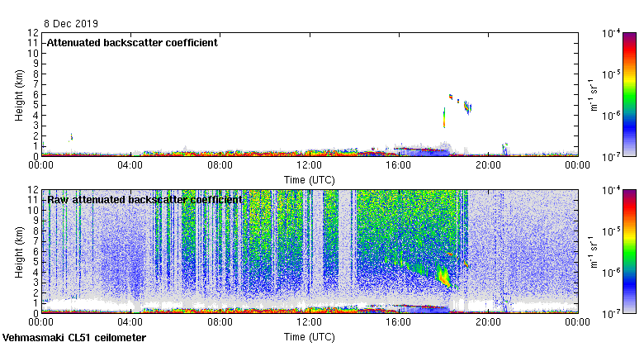Click the 10⁻⁷ label on the upper colorbar
The image size is (644, 347).
(611, 157)
